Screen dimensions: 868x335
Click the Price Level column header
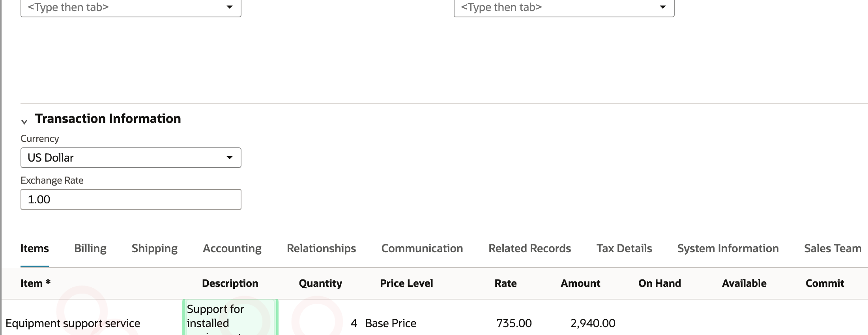pos(406,283)
